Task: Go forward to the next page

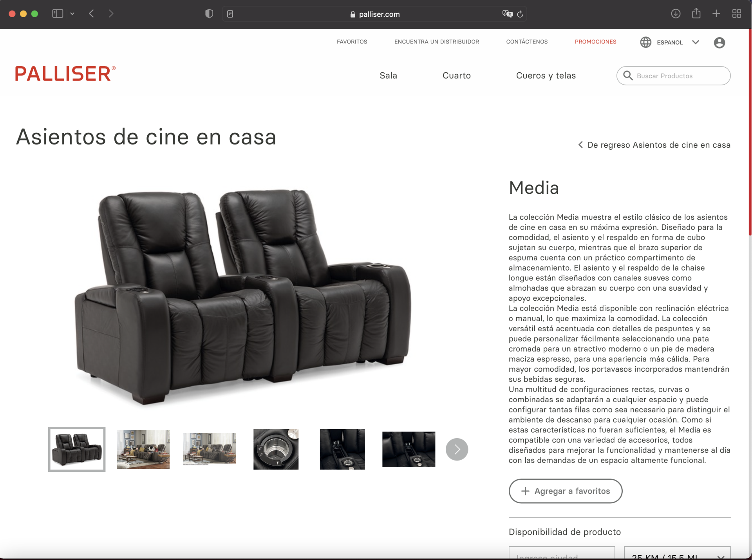Action: pyautogui.click(x=111, y=14)
